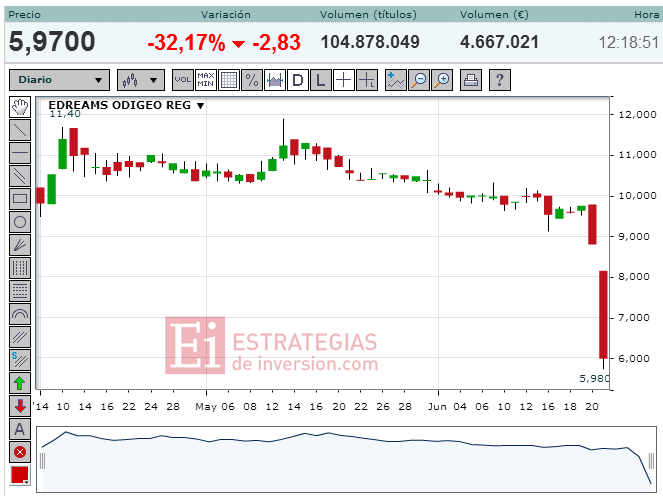
Task: Click the Precio column header
Action: click(x=25, y=14)
